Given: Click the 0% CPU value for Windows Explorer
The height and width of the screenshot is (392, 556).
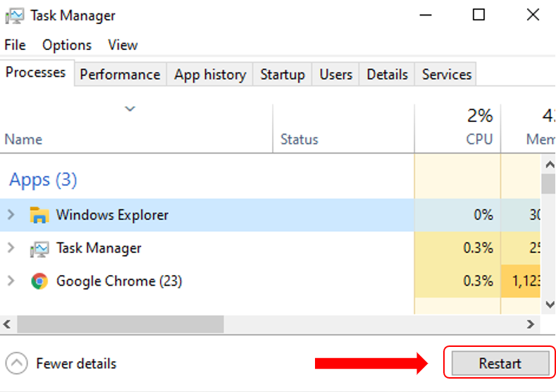Looking at the screenshot, I should [483, 214].
